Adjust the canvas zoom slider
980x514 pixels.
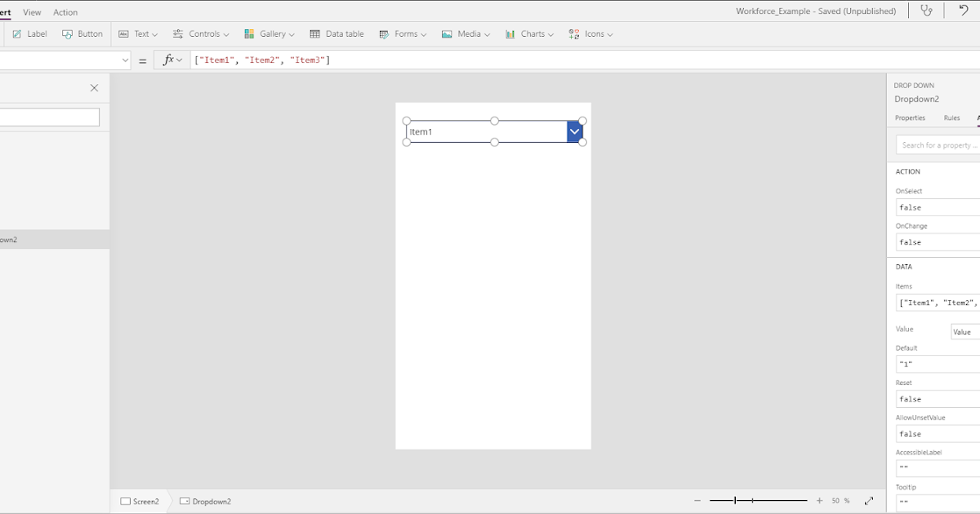(735, 500)
